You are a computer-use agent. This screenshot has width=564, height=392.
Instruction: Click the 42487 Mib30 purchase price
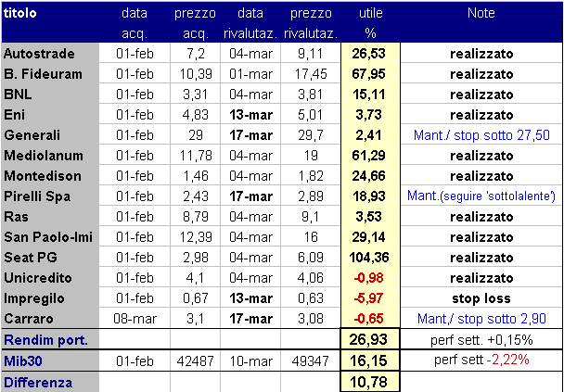point(196,361)
